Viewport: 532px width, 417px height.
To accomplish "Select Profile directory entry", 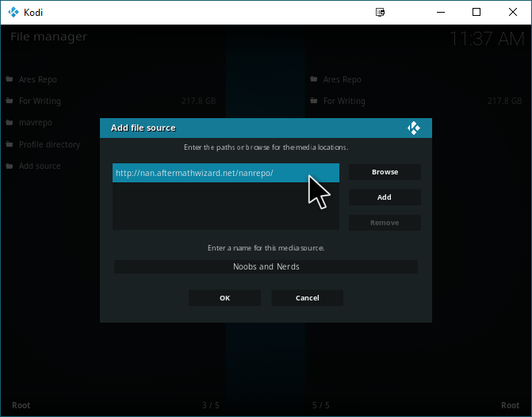I will tap(49, 144).
